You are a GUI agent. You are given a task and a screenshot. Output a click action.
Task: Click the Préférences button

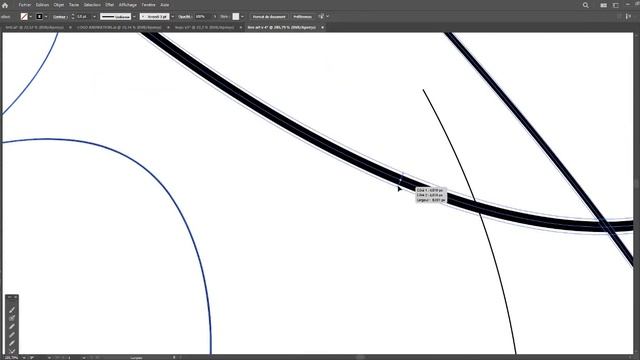302,17
